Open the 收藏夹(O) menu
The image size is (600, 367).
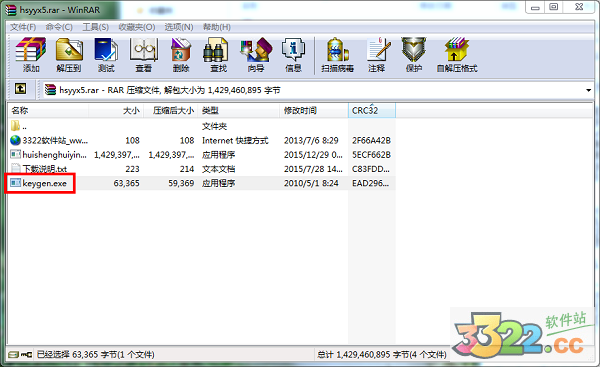click(137, 27)
